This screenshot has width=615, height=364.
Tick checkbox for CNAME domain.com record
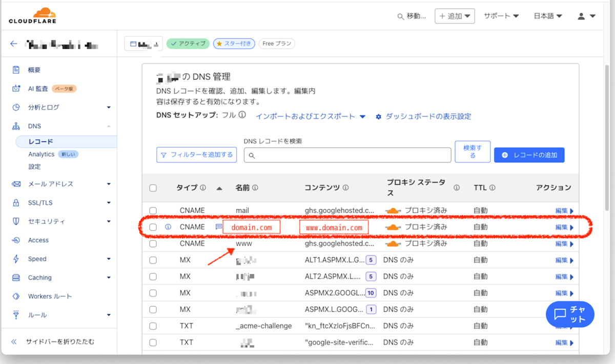click(x=153, y=227)
